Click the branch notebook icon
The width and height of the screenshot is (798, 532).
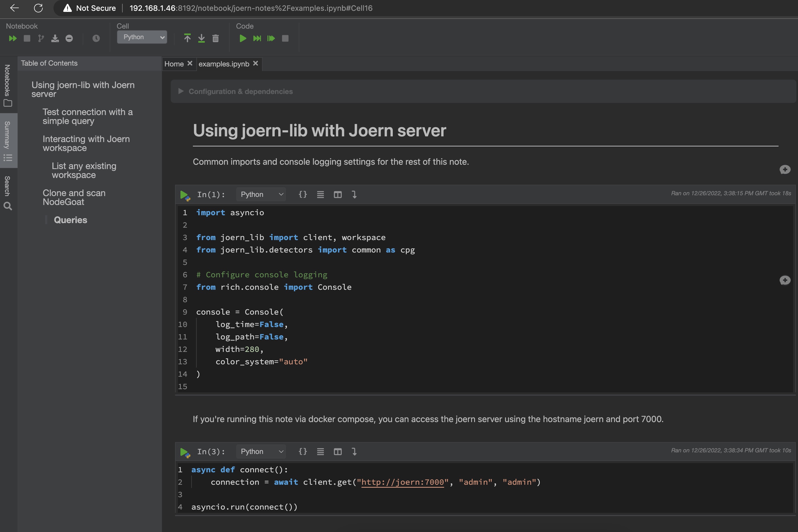[x=41, y=38]
